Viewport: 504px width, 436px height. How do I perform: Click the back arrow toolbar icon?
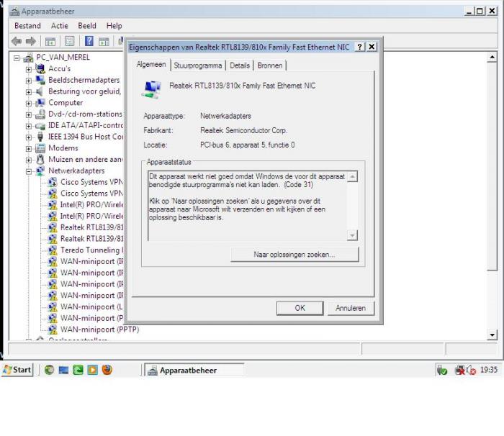tap(16, 41)
